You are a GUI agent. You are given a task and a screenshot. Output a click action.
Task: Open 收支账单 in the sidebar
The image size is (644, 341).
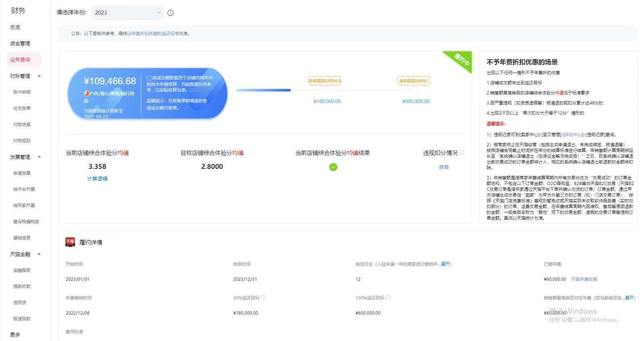pos(22,108)
